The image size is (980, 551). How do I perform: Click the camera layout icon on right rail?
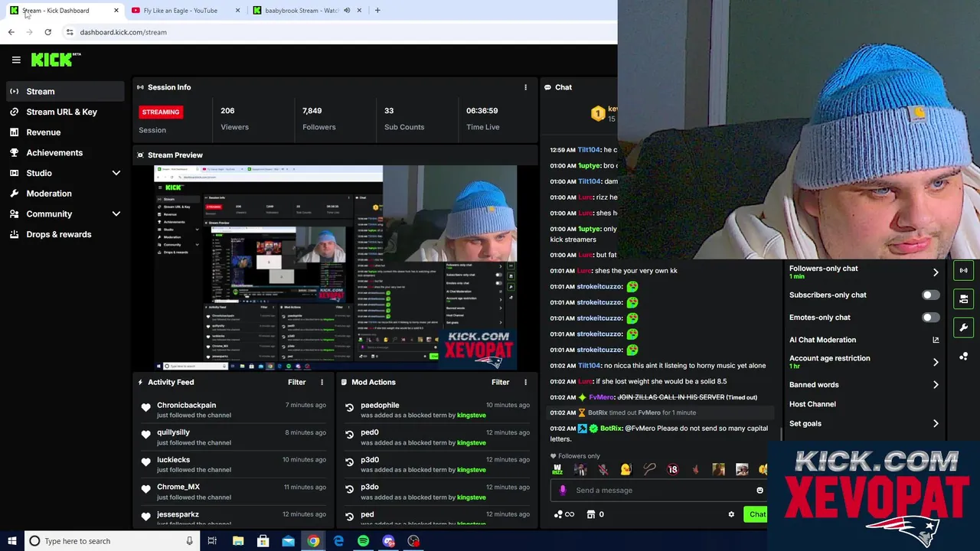[x=964, y=299]
